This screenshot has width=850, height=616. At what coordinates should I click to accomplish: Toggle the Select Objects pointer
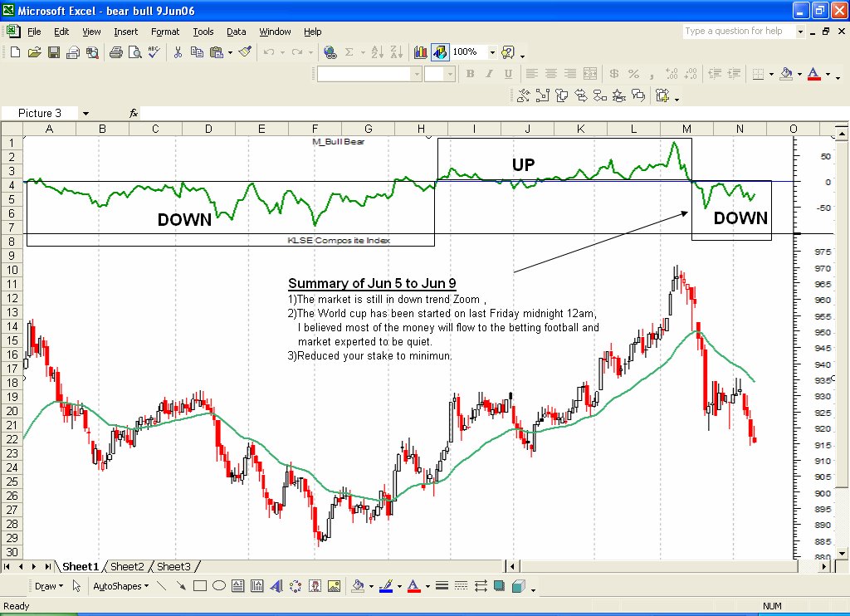(x=76, y=585)
